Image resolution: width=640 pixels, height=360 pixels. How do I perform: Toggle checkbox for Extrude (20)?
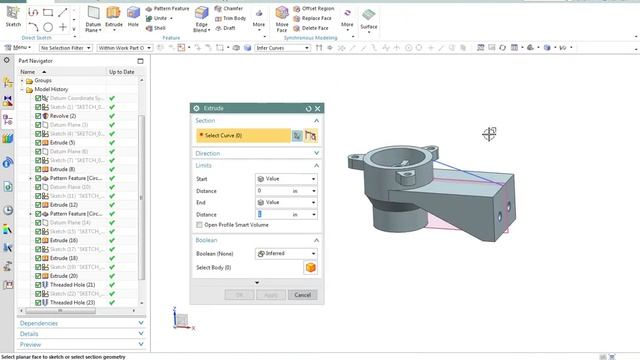(38, 276)
